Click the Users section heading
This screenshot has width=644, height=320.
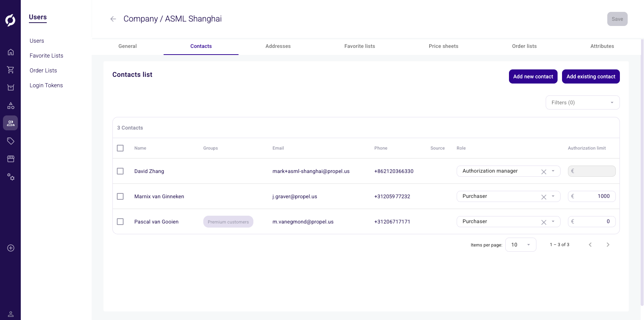tap(38, 17)
